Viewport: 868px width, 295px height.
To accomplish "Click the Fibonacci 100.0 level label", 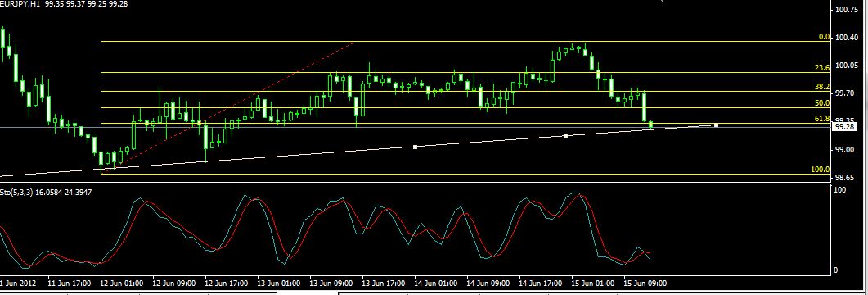I will click(821, 169).
